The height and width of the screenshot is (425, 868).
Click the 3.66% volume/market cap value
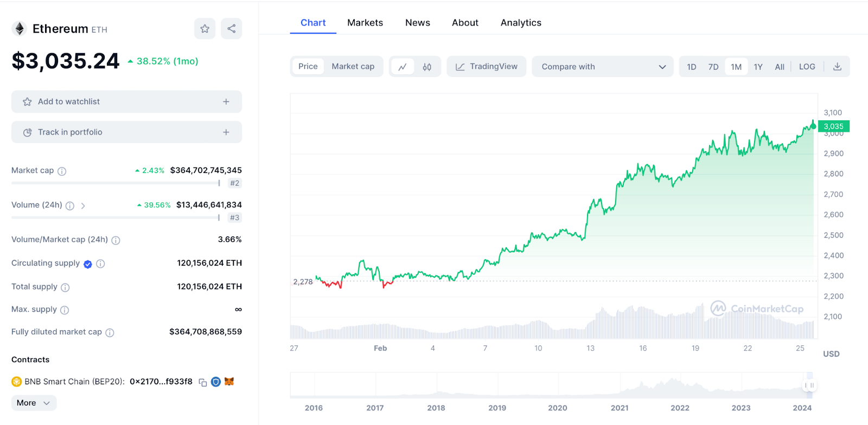(x=230, y=240)
